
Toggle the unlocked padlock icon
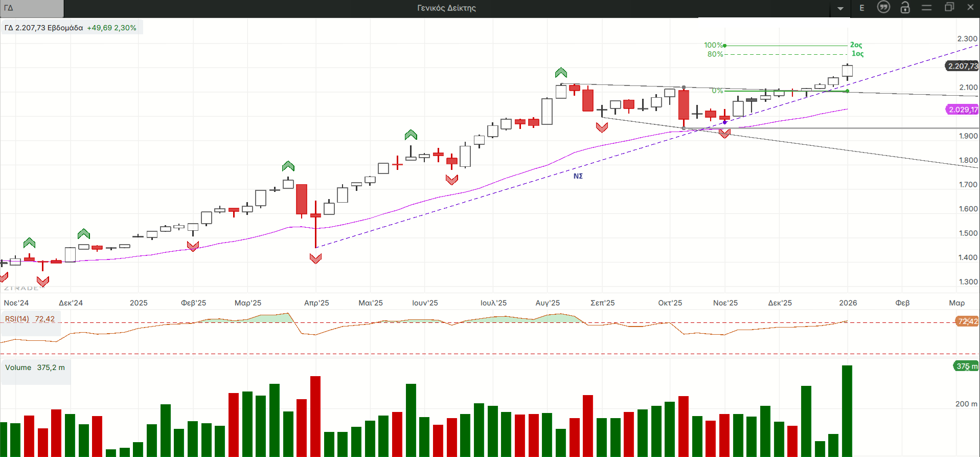coord(905,7)
